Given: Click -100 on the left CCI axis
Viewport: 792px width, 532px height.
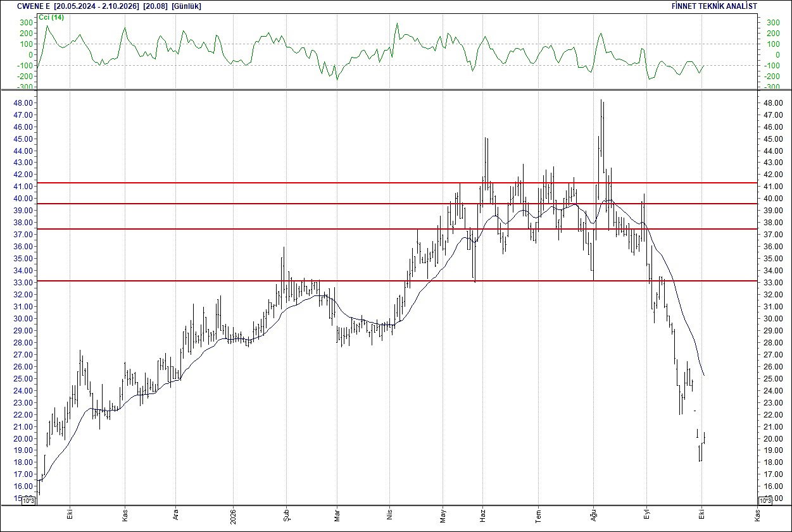Looking at the screenshot, I should (x=25, y=65).
